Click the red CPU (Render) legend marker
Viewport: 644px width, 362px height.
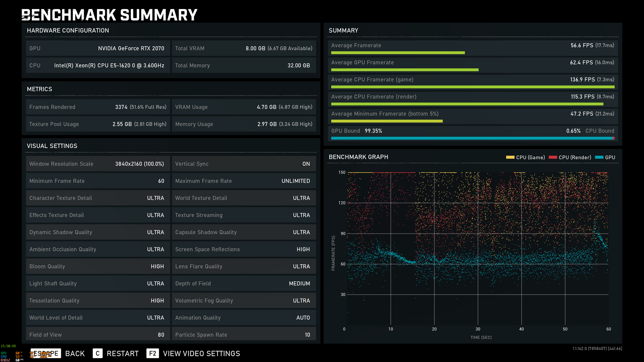[553, 157]
